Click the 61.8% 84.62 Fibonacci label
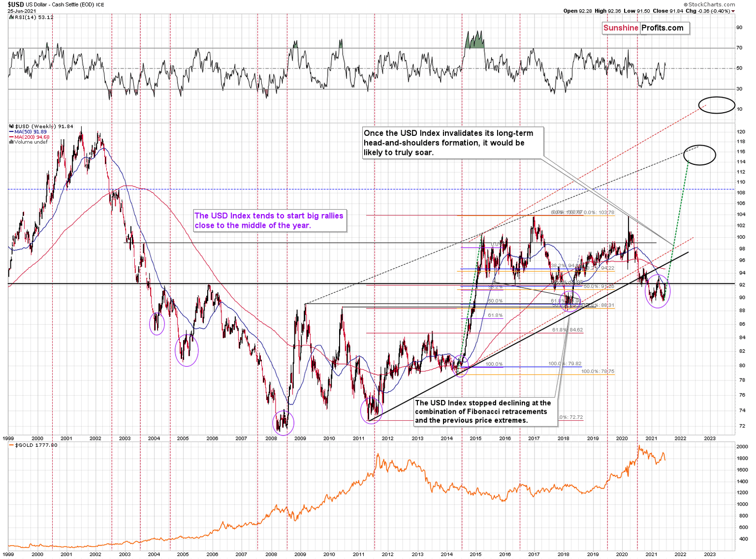Image resolution: width=756 pixels, height=559 pixels. coord(567,330)
